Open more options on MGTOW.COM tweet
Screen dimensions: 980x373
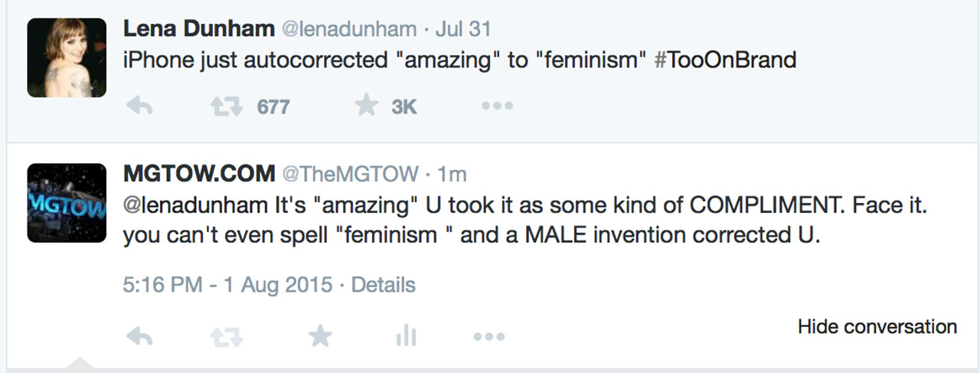click(488, 335)
